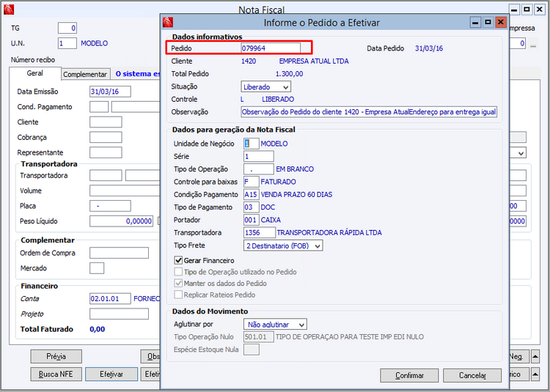Click the Peso Líquido field
The height and width of the screenshot is (392, 550).
point(121,221)
